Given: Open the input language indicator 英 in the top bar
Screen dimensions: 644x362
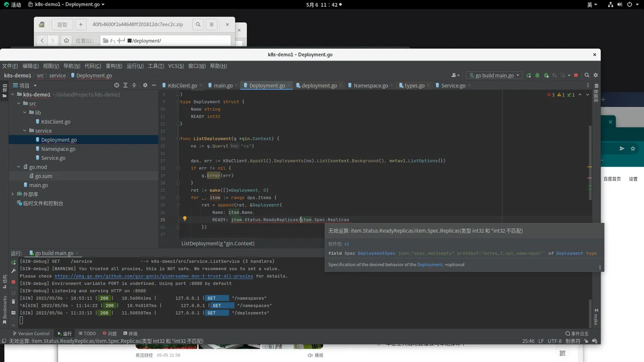Looking at the screenshot, I should (592, 5).
